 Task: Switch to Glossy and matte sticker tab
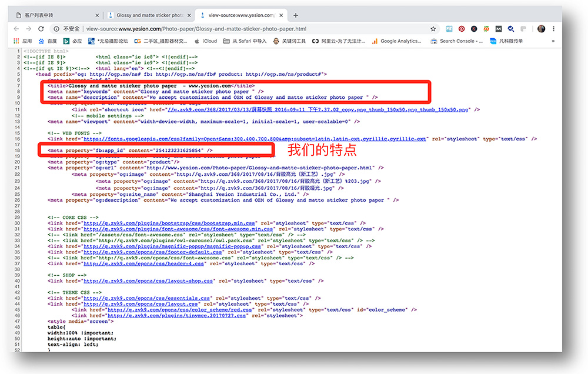[x=149, y=15]
